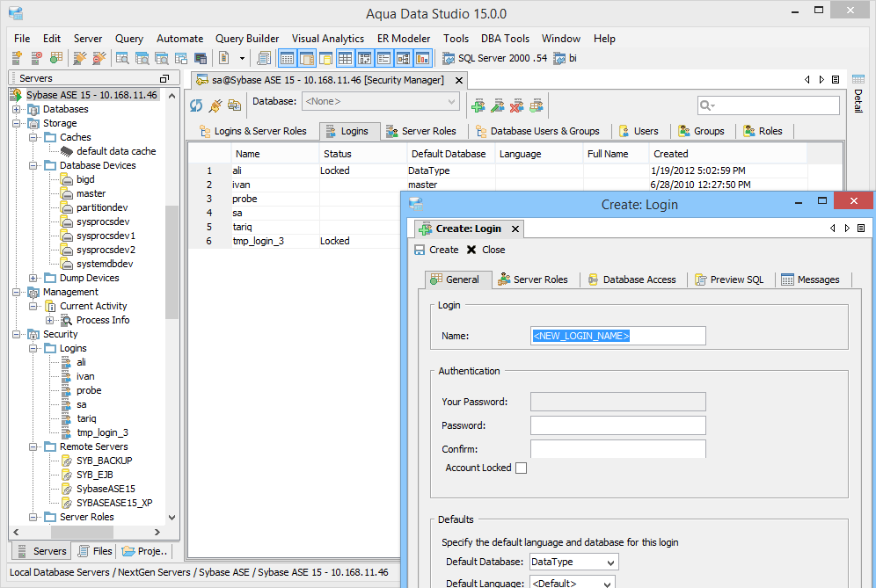The height and width of the screenshot is (588, 876).
Task: Click the Detail side panel tab
Action: point(858,92)
